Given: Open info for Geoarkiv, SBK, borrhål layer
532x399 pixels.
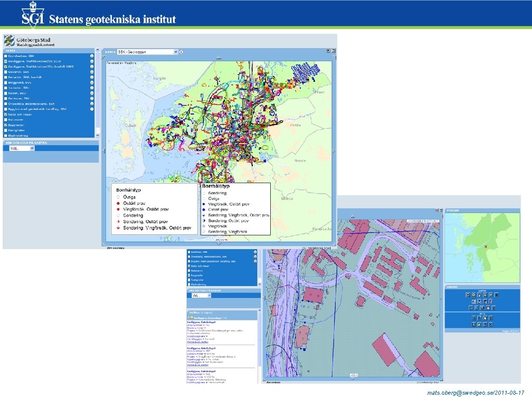Looking at the screenshot, I should pos(92,78).
